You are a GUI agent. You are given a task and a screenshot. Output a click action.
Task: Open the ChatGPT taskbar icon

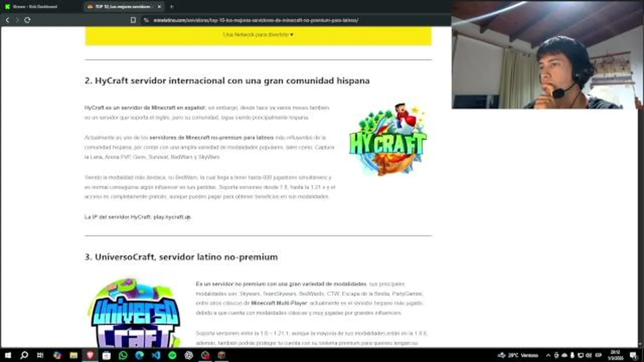click(x=189, y=355)
